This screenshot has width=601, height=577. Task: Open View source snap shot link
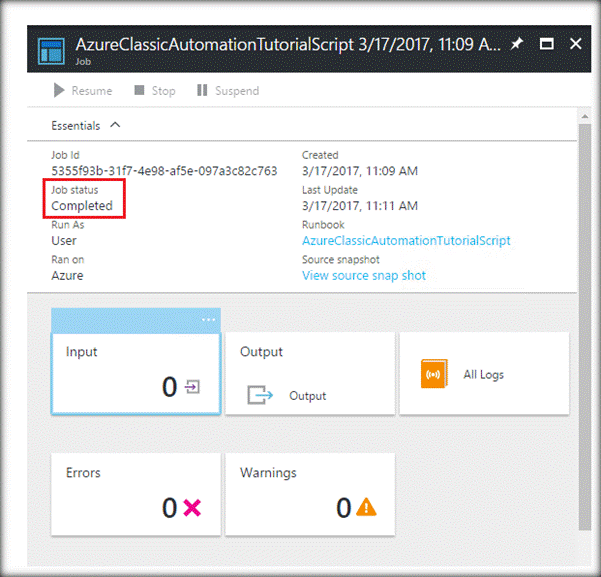364,275
